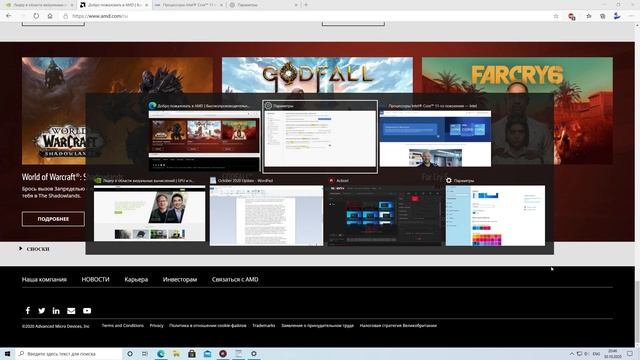Open Trademarks link in footer
The height and width of the screenshot is (360, 640).
[x=264, y=325]
